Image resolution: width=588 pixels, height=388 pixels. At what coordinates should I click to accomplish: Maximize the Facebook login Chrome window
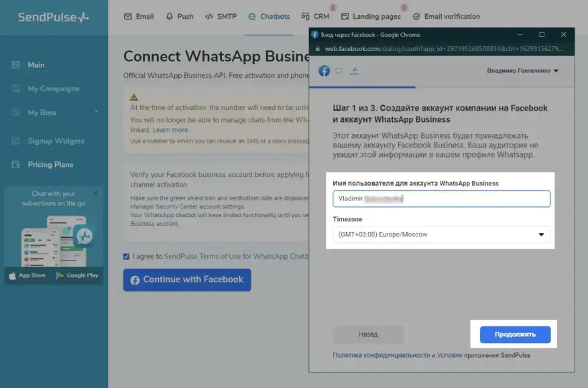click(x=542, y=34)
